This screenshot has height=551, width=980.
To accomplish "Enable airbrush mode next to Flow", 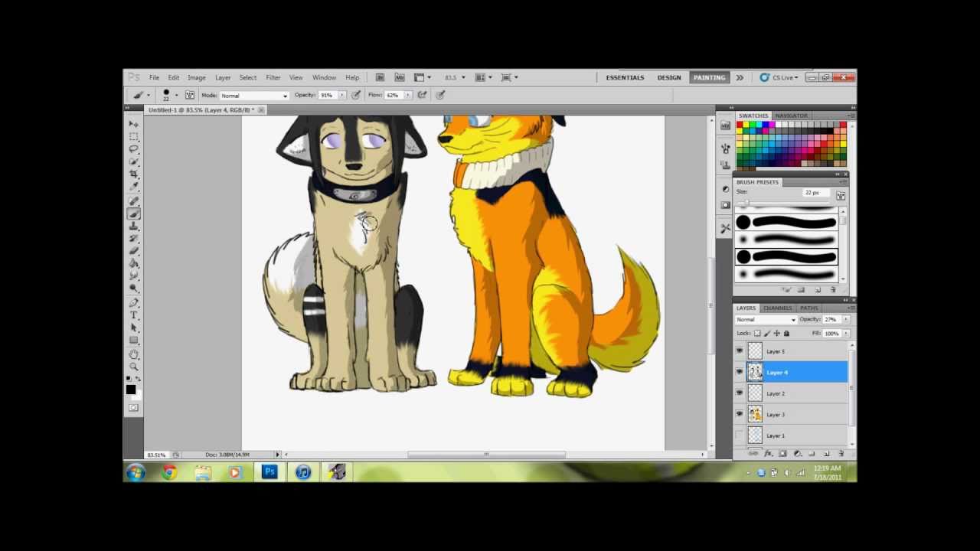I will pos(422,95).
